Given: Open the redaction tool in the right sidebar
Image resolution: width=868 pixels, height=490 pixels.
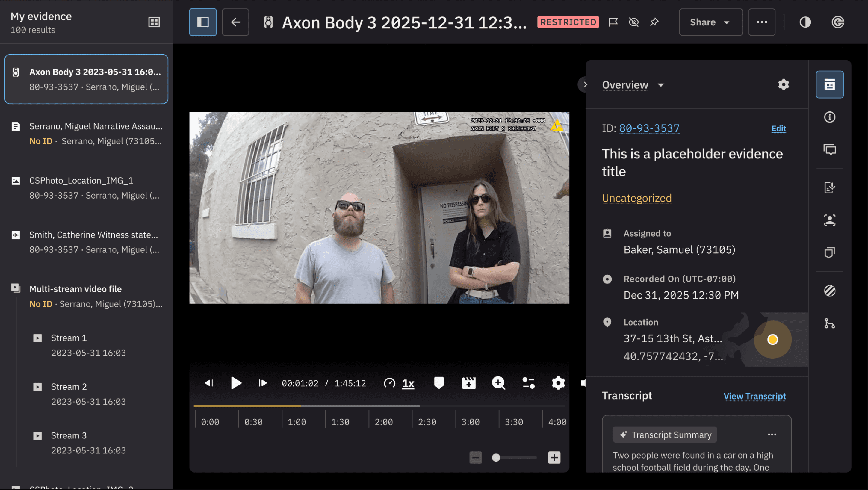Looking at the screenshot, I should pos(829,291).
